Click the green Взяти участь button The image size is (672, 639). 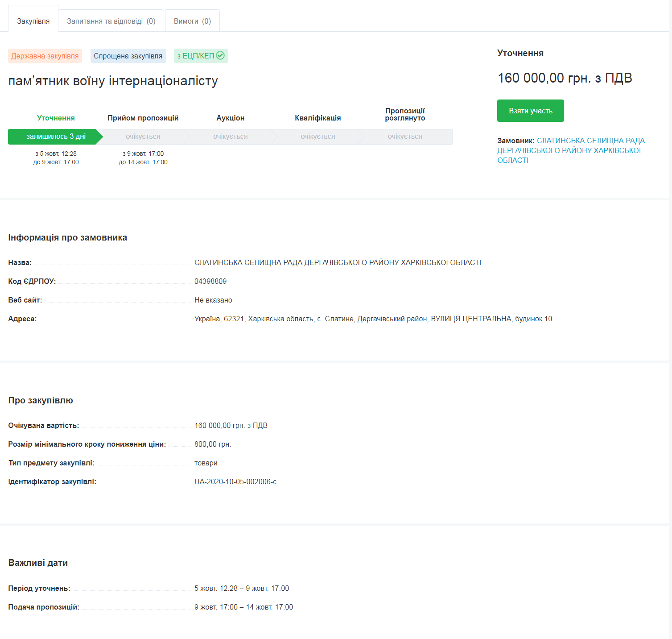coord(530,111)
